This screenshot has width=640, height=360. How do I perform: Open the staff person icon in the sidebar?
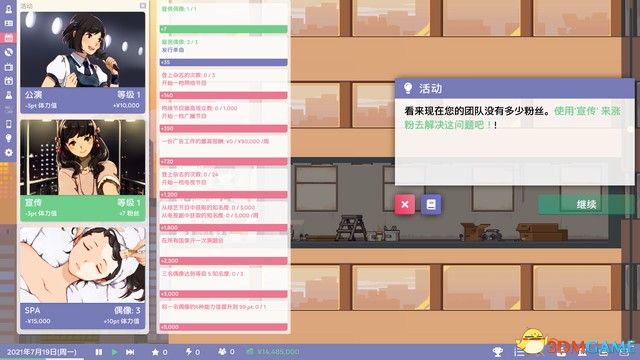8,95
